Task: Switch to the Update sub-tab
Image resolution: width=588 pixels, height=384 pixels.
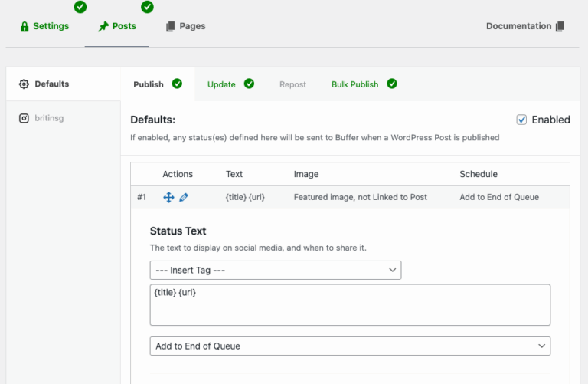Action: click(x=221, y=84)
